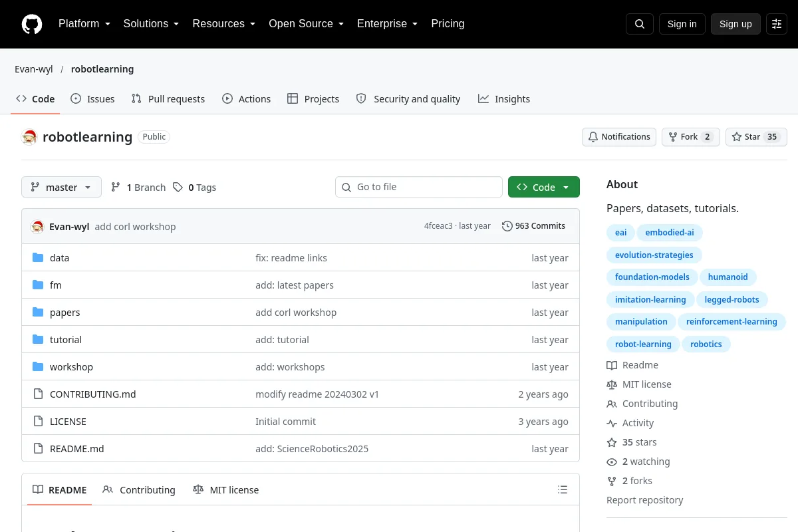This screenshot has width=798, height=532.
Task: Switch to the Actions tab
Action: pyautogui.click(x=246, y=99)
